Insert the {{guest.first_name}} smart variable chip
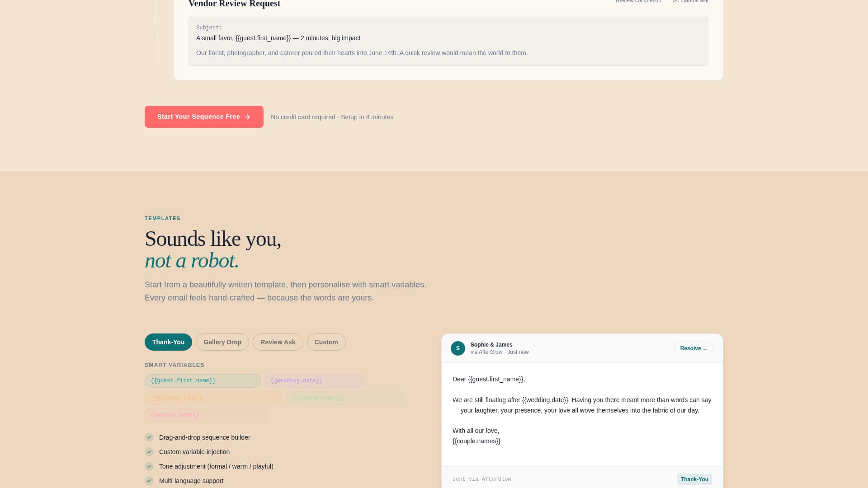868x488 pixels. click(x=202, y=380)
